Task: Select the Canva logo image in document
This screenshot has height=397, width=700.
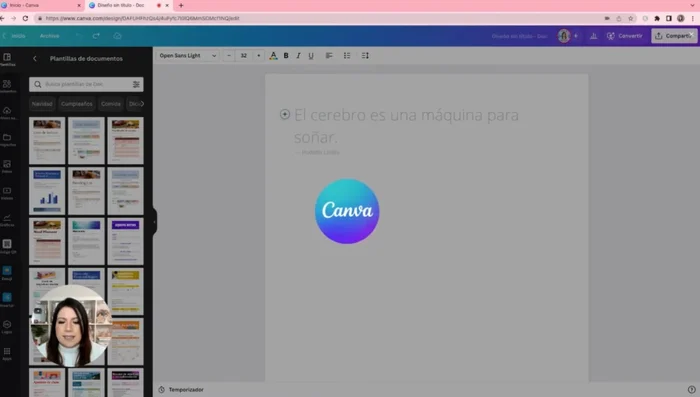Action: [x=347, y=211]
